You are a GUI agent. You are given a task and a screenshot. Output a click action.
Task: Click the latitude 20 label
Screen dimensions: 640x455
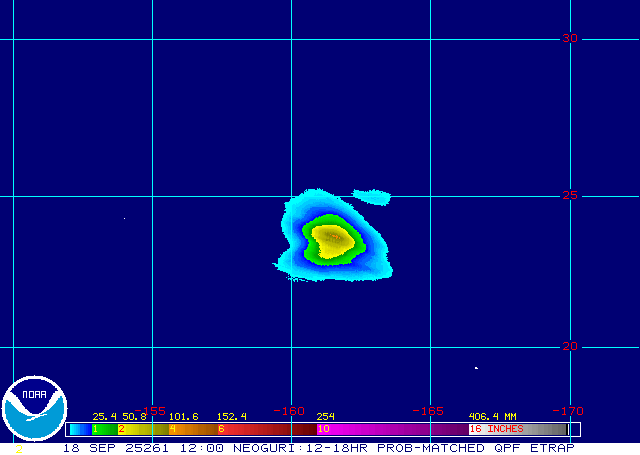[569, 346]
